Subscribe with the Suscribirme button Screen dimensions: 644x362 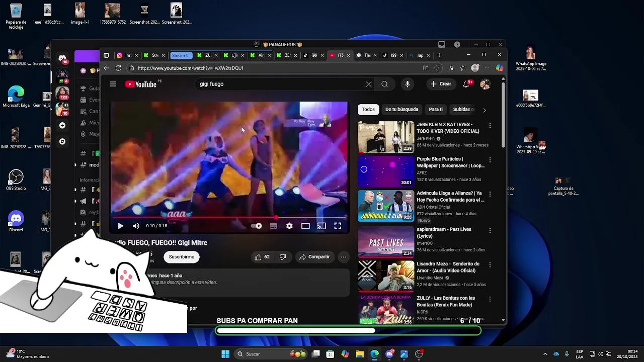tap(182, 257)
